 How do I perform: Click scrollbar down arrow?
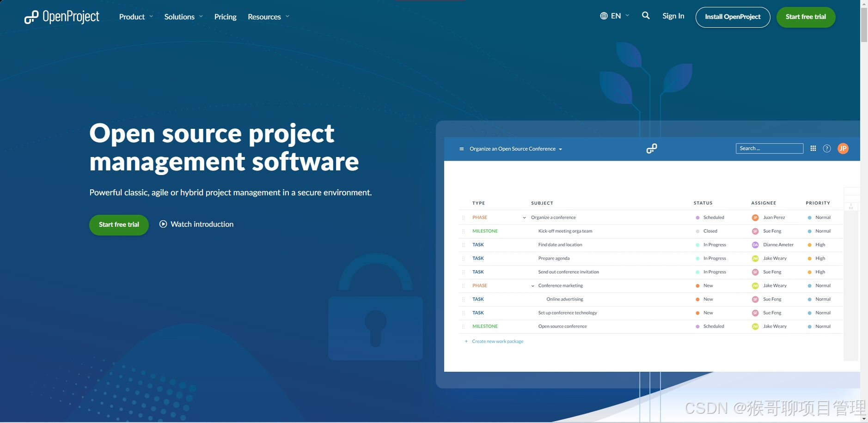coord(864,419)
